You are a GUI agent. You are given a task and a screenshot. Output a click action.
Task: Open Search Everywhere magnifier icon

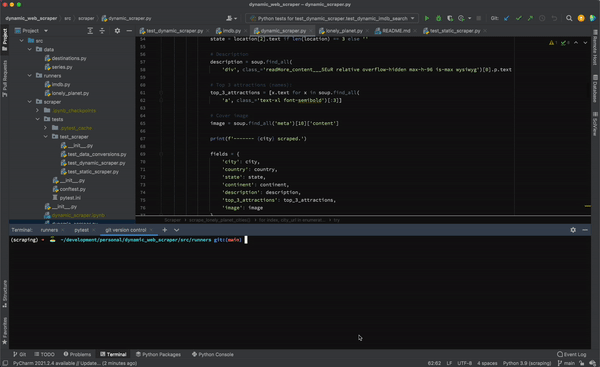(569, 18)
